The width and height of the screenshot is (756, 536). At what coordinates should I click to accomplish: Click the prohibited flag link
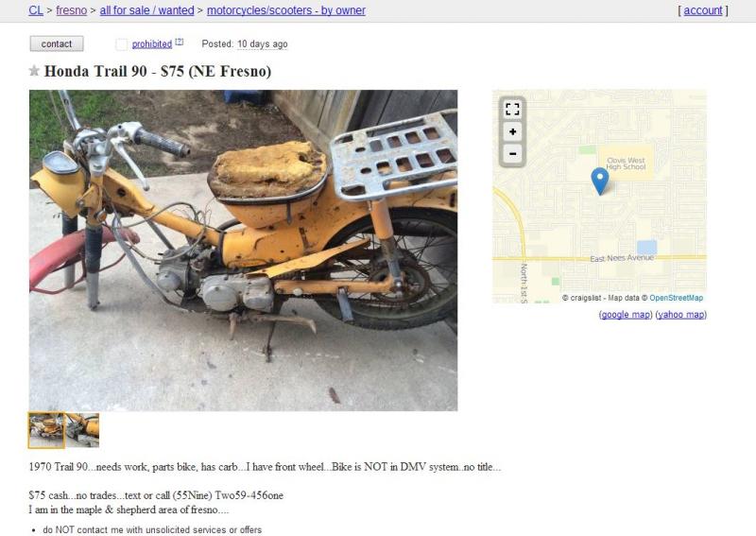coord(152,43)
